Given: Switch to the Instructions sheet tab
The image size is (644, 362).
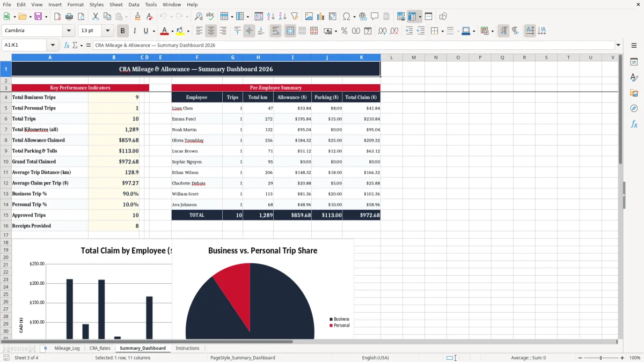Looking at the screenshot, I should point(187,348).
